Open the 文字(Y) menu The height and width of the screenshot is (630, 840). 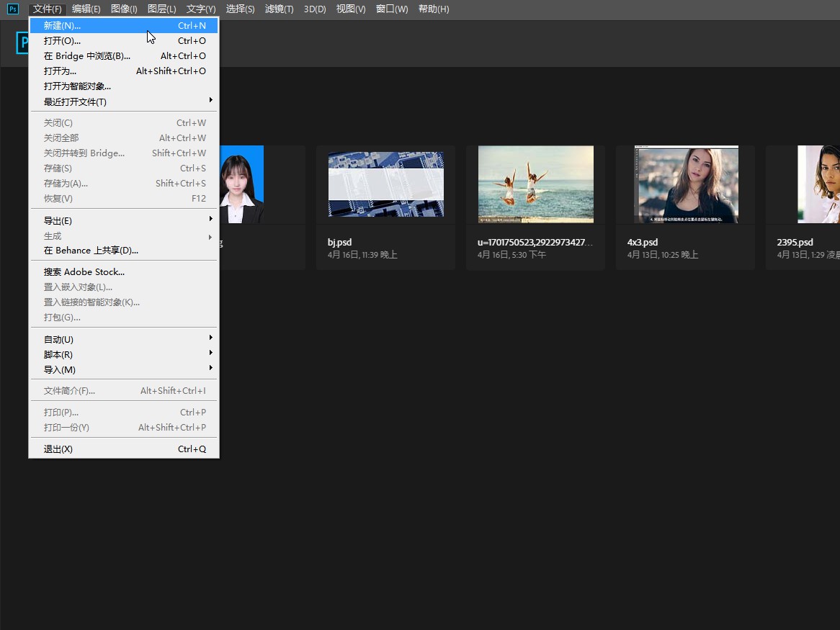coord(201,9)
